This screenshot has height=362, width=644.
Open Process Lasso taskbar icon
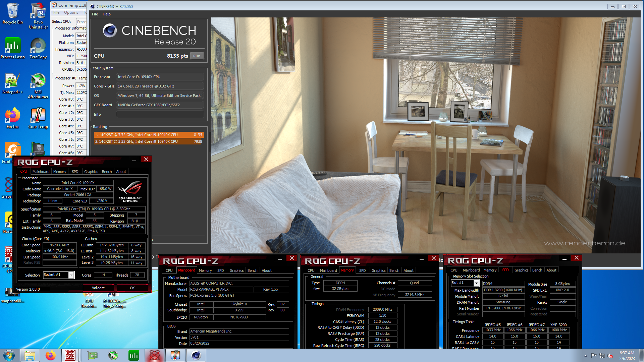pos(133,355)
